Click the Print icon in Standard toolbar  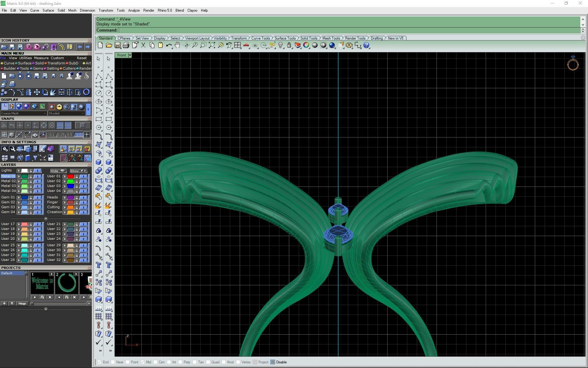click(126, 45)
